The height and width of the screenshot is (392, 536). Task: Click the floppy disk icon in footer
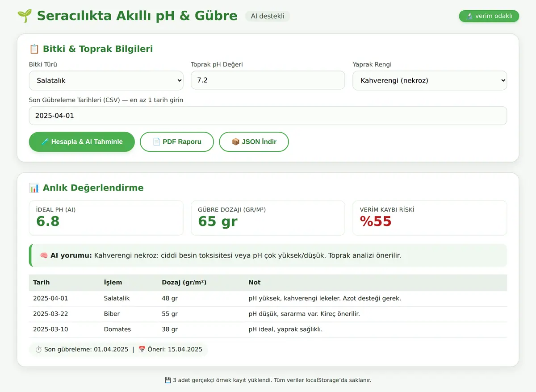(x=168, y=380)
